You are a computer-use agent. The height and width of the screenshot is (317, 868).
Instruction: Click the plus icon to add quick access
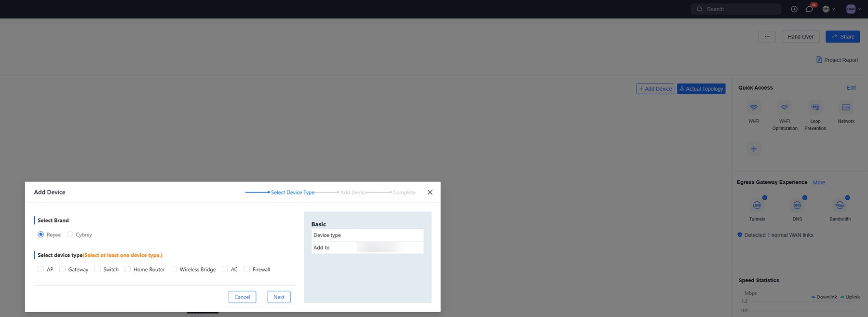754,149
